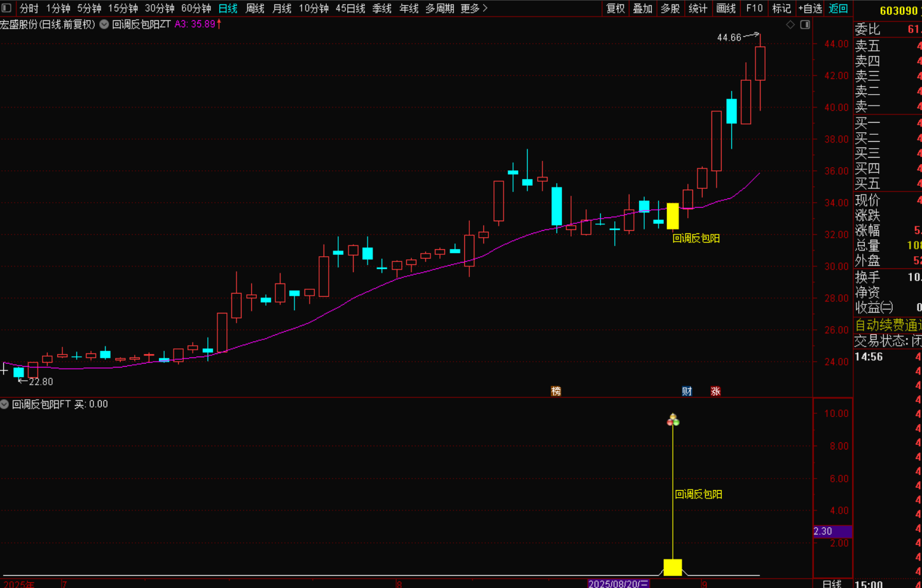The width and height of the screenshot is (922, 588).
Task: Click the purple 2.30 value marker on axis
Action: coord(832,531)
